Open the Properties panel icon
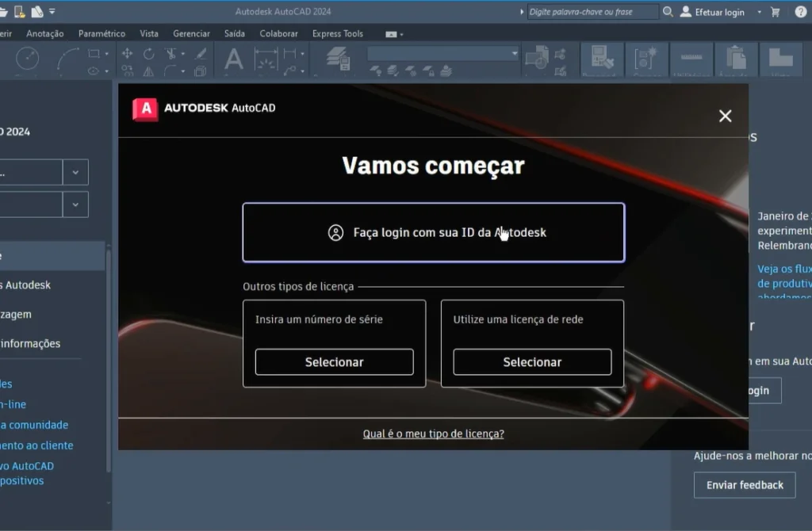This screenshot has height=531, width=812. click(602, 58)
